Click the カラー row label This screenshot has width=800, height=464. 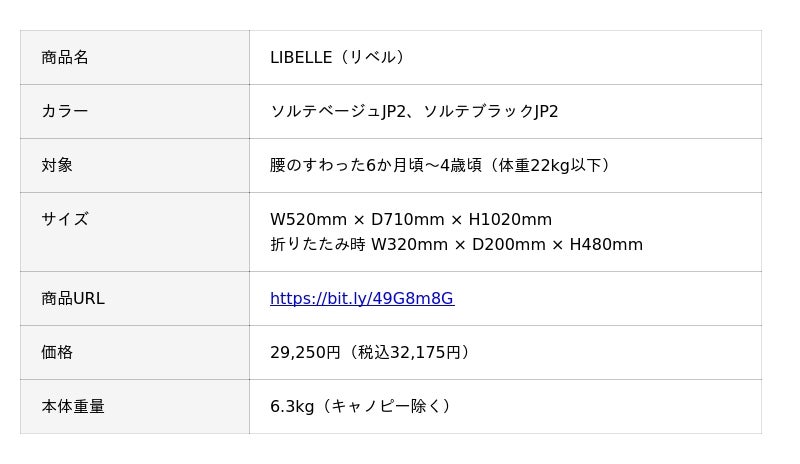[x=65, y=112]
